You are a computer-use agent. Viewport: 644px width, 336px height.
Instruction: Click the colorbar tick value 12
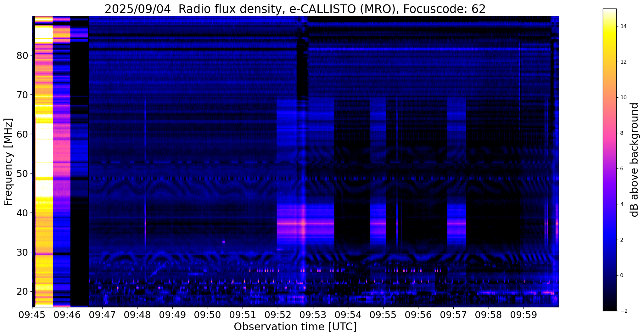click(x=623, y=62)
